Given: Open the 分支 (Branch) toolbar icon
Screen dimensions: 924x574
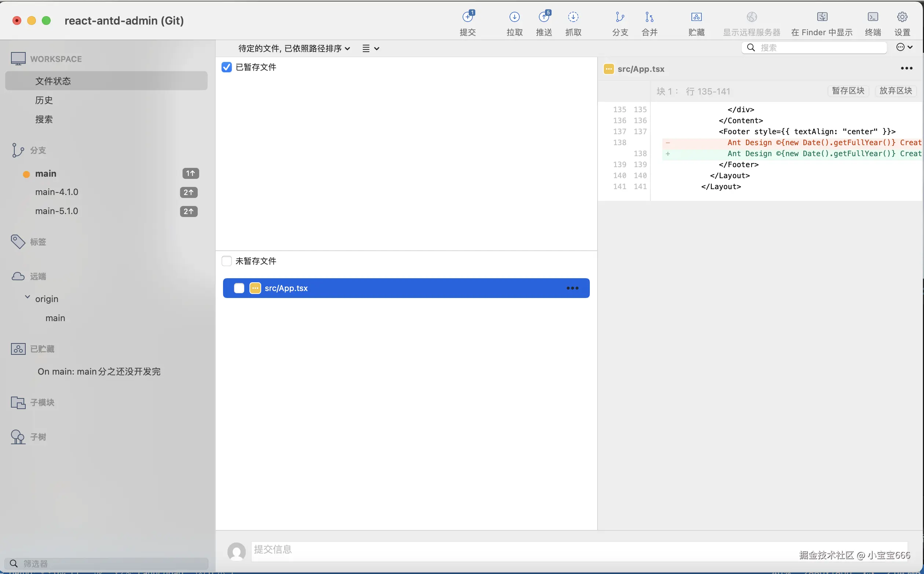Looking at the screenshot, I should click(x=620, y=18).
